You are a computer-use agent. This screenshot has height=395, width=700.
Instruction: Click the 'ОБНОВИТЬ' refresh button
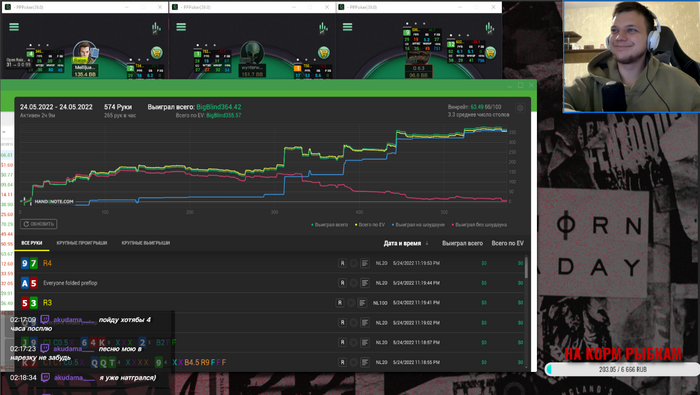coord(38,224)
